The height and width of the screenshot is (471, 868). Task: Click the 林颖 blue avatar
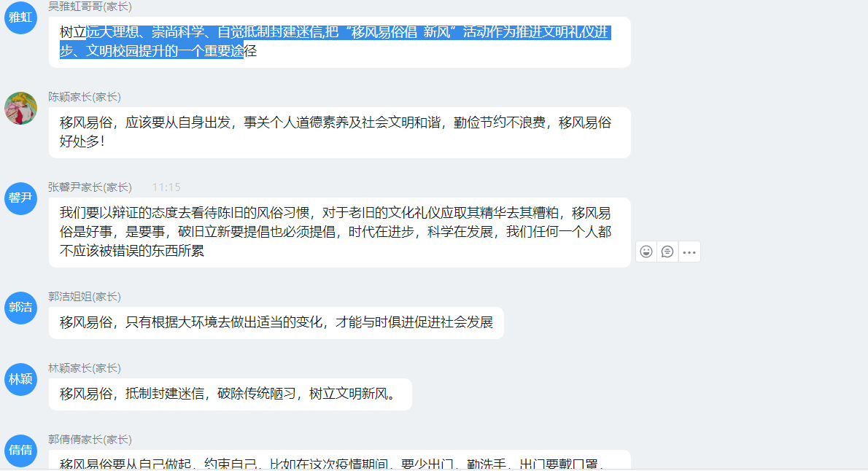pos(20,379)
